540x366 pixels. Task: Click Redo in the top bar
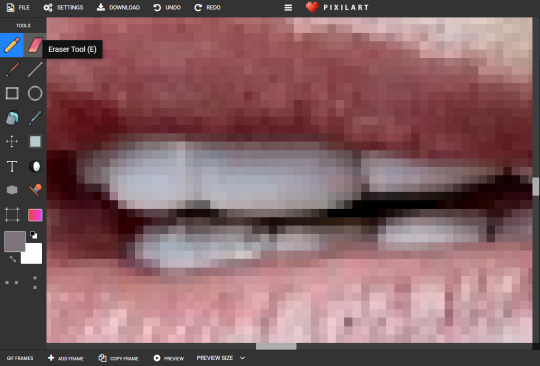point(207,8)
